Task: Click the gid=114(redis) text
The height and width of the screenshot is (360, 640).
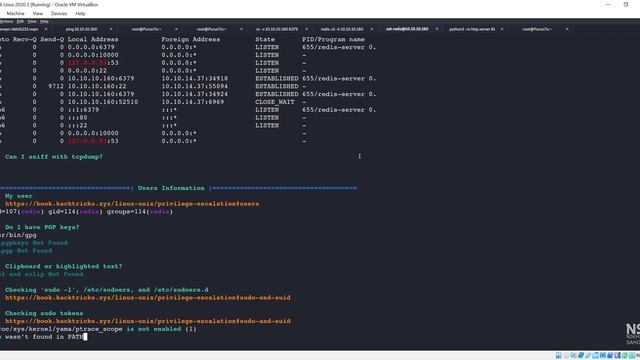Action: tap(76, 212)
